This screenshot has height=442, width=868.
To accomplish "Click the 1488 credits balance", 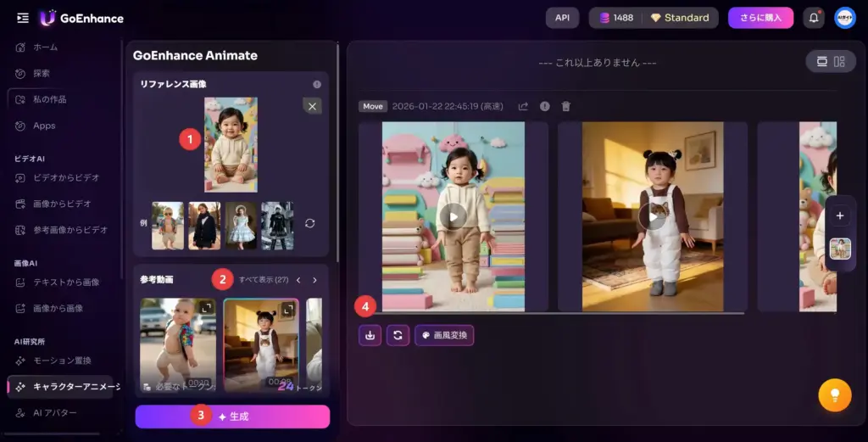I will click(x=616, y=18).
